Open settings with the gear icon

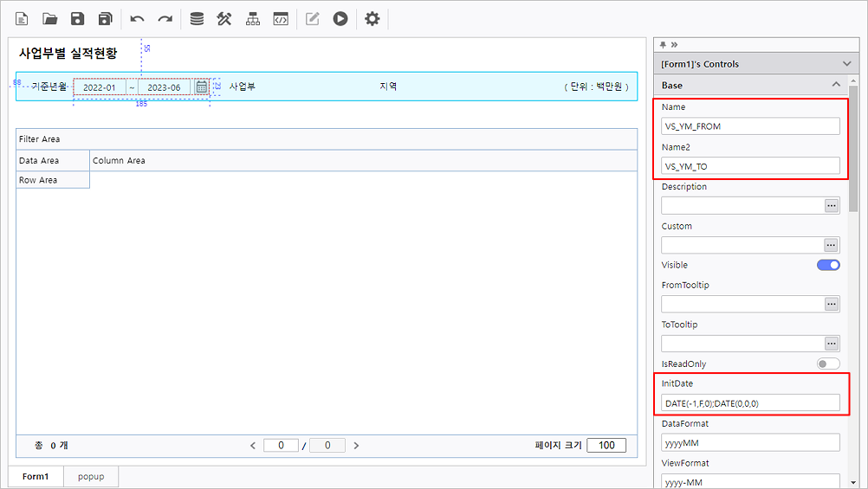(x=372, y=18)
